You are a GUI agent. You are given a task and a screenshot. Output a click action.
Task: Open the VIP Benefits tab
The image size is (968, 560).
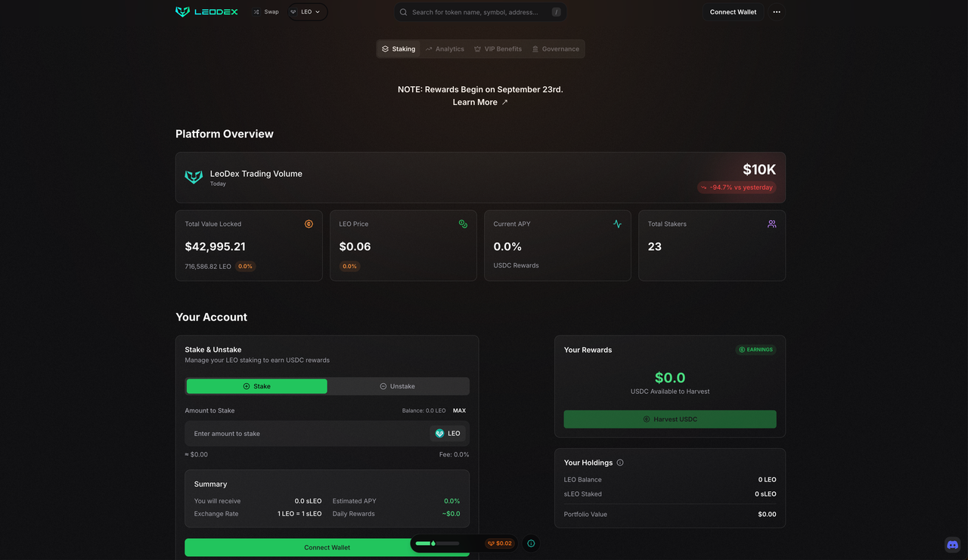498,49
